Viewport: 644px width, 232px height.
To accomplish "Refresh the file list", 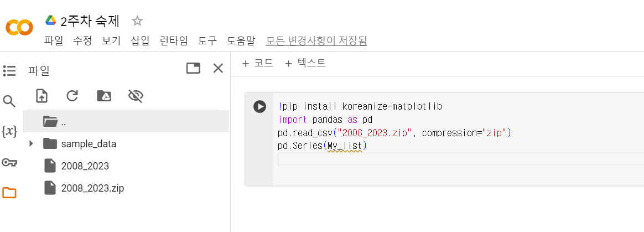I will point(72,96).
